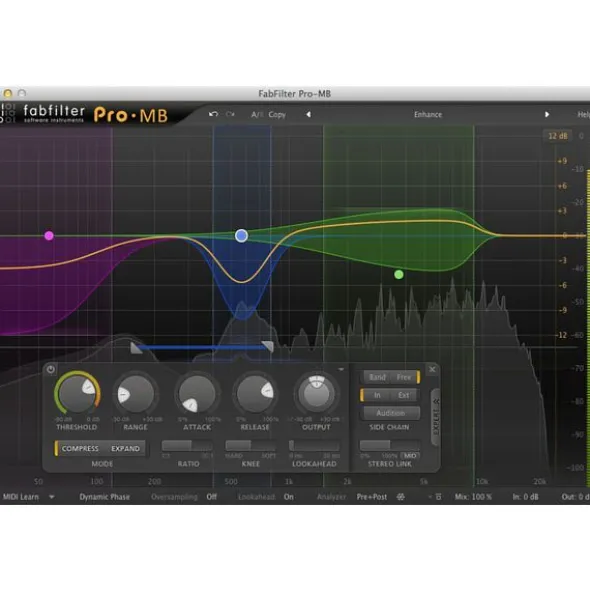Screen dimensions: 590x591
Task: Open the Enhance preset menu
Action: click(x=428, y=115)
